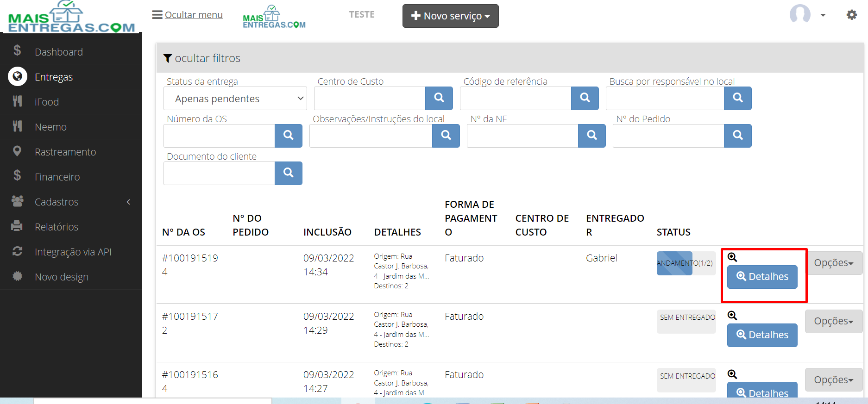Open Novo serviço dropdown button

click(451, 16)
